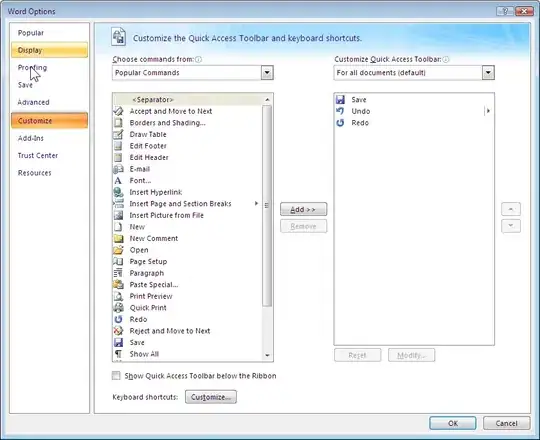Go to the Advanced options category

33,102
